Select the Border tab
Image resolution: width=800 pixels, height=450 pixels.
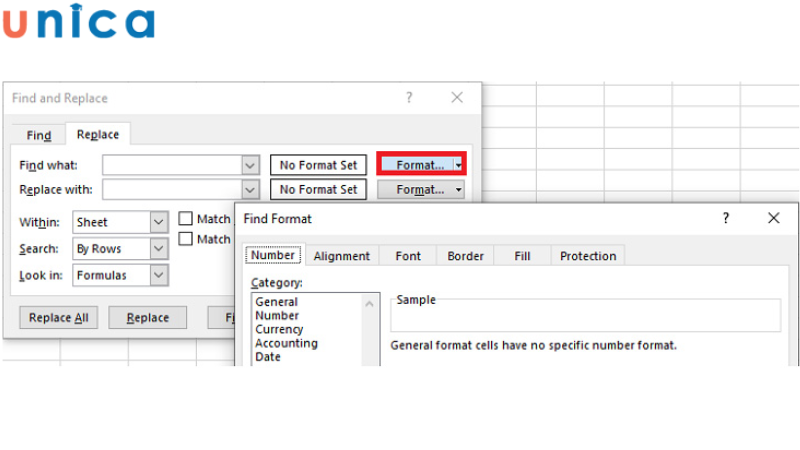(x=465, y=256)
